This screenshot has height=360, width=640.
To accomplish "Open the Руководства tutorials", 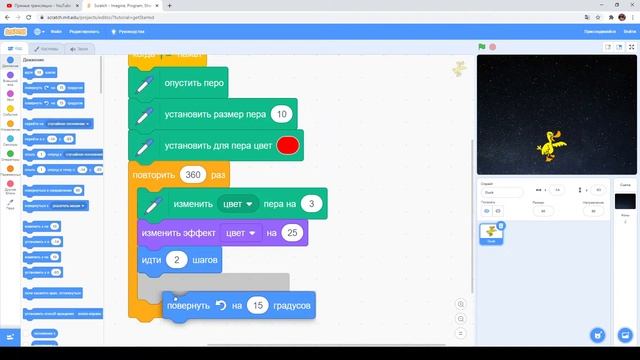I will [128, 31].
